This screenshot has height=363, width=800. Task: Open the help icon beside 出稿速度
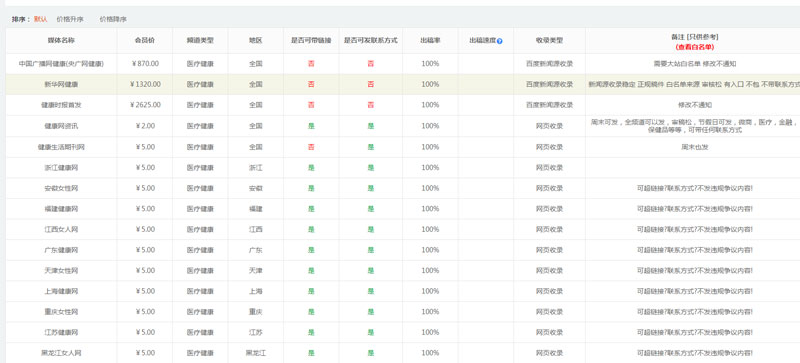[499, 41]
